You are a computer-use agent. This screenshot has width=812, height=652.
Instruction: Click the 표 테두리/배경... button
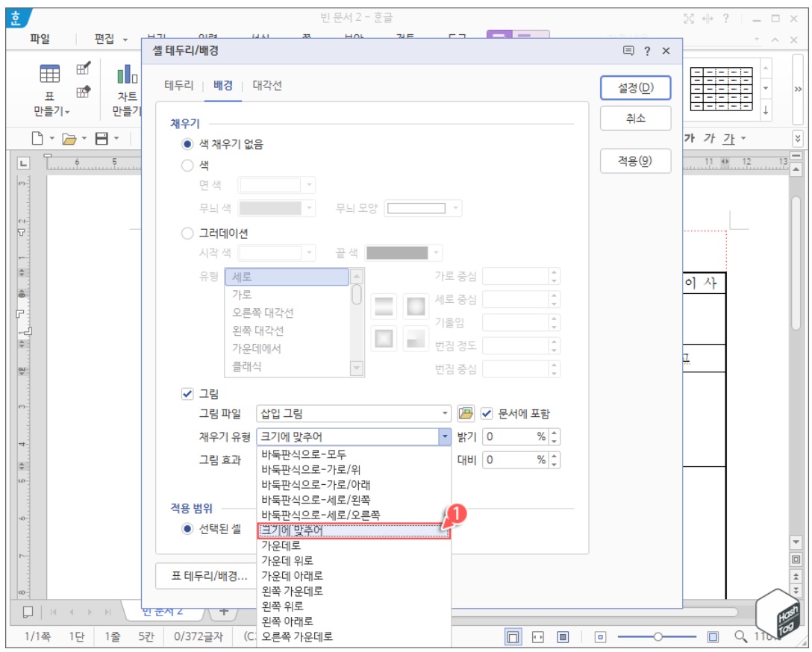(x=209, y=576)
